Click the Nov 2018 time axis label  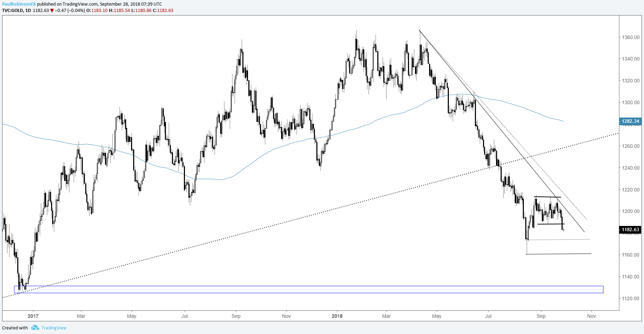pos(592,316)
